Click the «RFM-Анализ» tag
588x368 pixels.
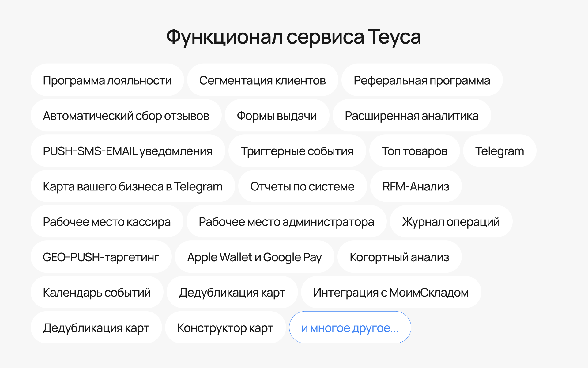[416, 186]
